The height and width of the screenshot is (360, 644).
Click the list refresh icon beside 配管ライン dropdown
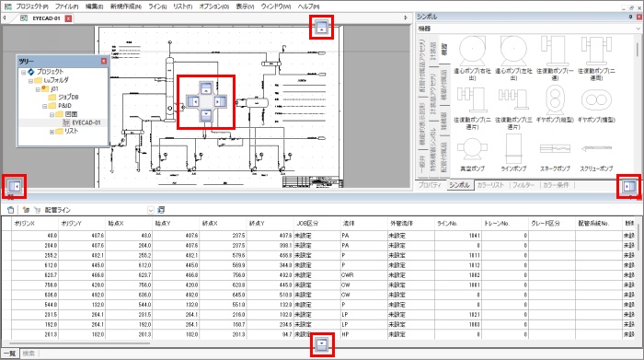[161, 210]
